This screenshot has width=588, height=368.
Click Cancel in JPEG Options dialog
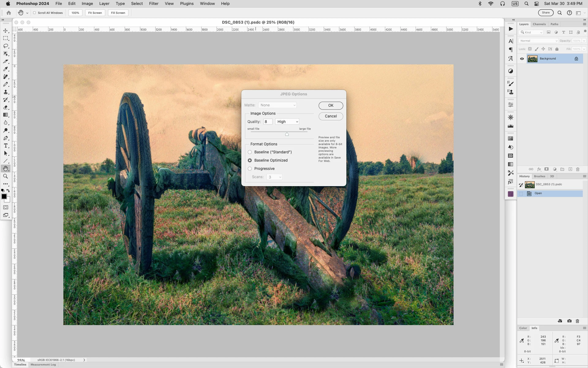coord(331,116)
